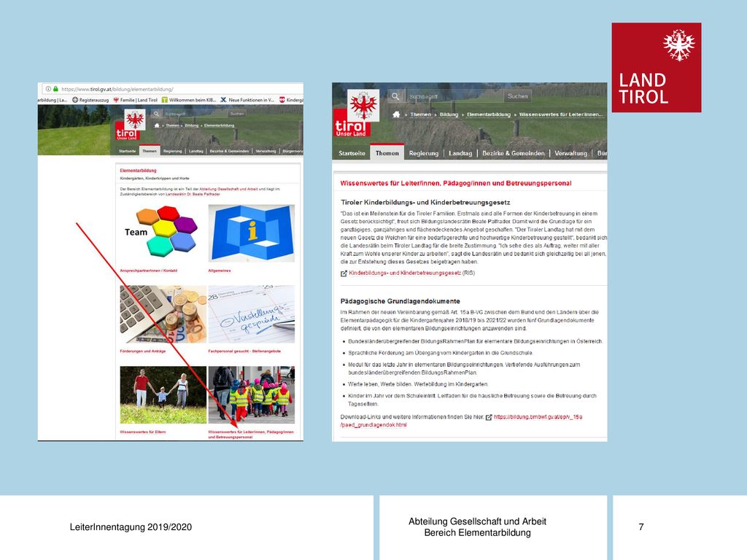Click external-link icon beside Kinderbildungs- und Kinderbetreuungsgesetz
The height and width of the screenshot is (560, 747).
(344, 273)
